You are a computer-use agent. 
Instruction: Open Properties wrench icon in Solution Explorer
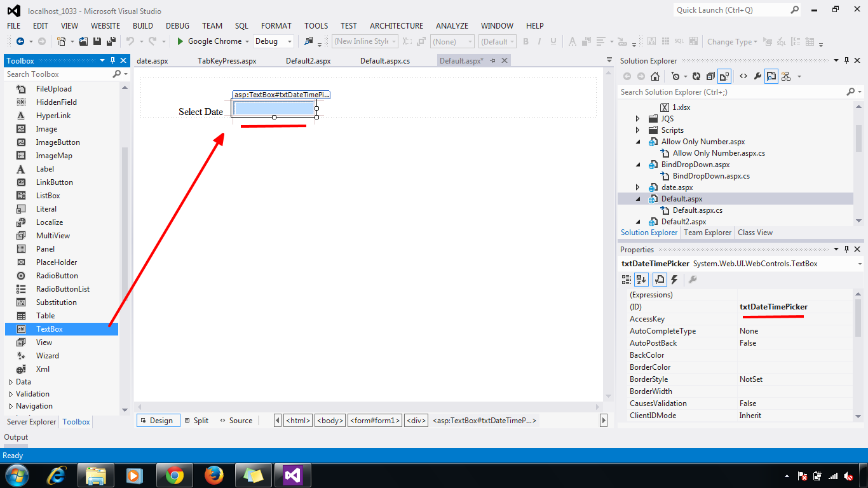[757, 76]
